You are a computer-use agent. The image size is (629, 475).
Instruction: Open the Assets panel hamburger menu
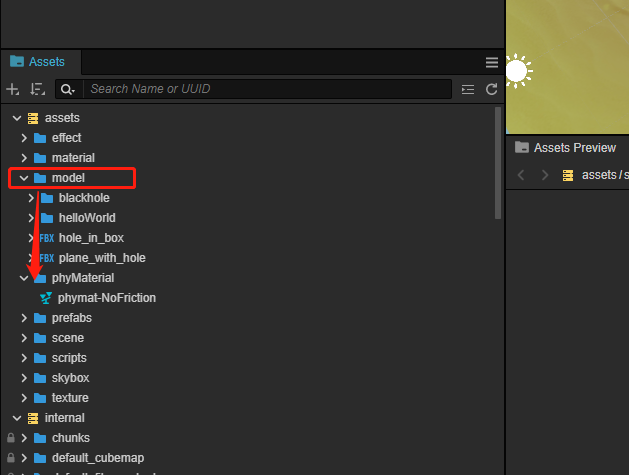(492, 62)
